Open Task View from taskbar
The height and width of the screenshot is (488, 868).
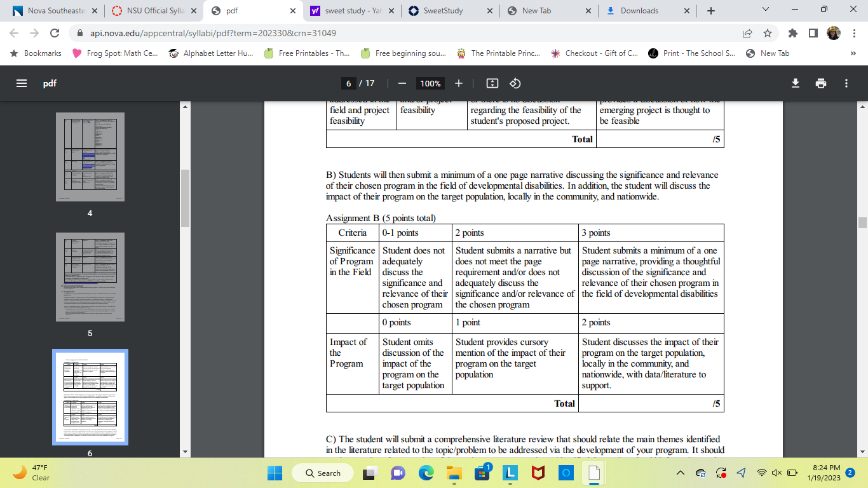[x=369, y=473]
